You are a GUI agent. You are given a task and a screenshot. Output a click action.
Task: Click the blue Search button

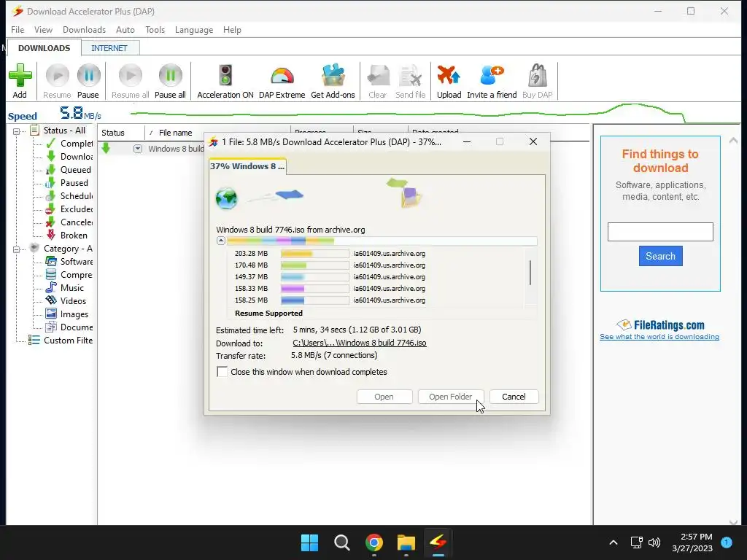point(660,256)
